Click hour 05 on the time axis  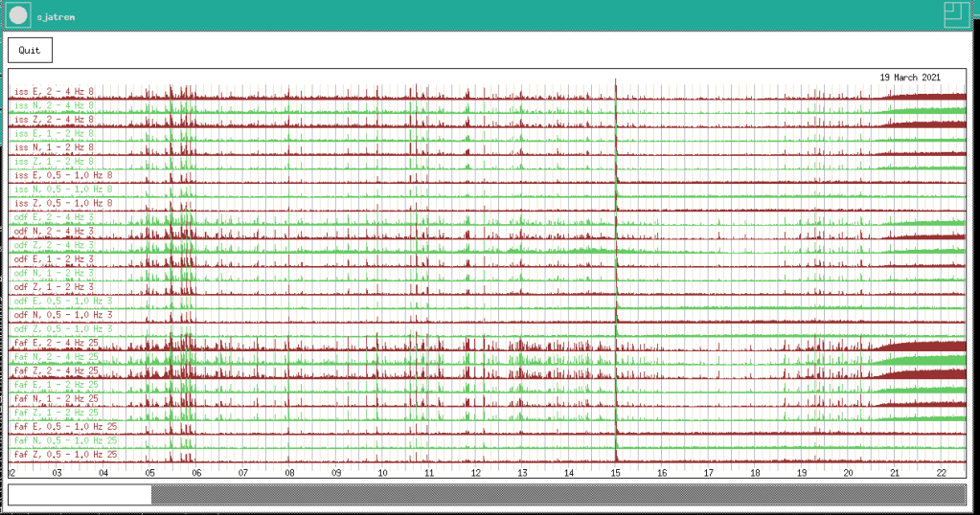[150, 473]
